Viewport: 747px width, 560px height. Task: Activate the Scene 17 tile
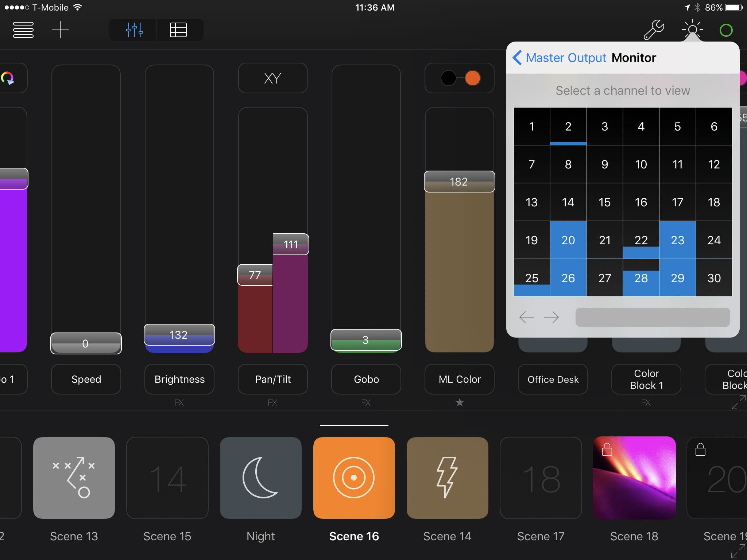(541, 478)
